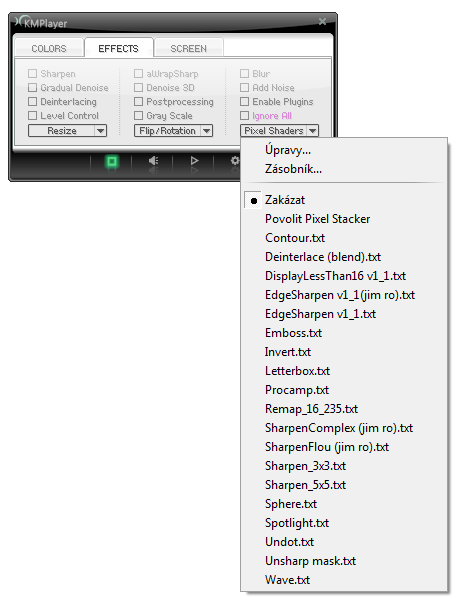Expand the Resize dropdown arrow
The height and width of the screenshot is (602, 456).
pyautogui.click(x=101, y=131)
